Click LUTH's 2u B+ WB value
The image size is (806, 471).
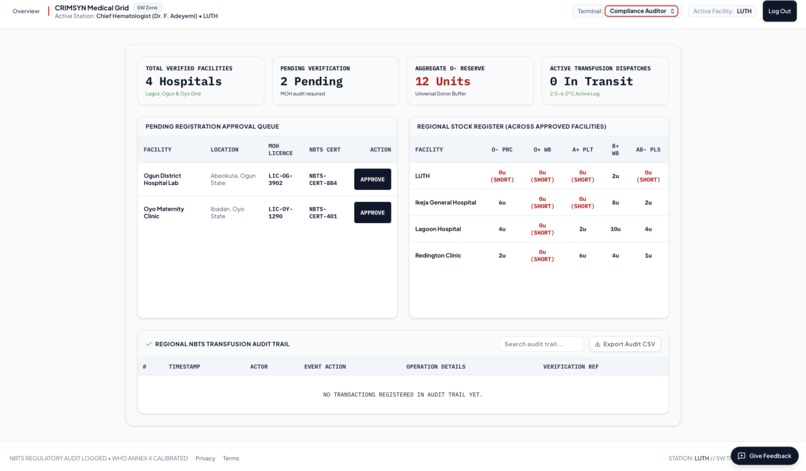(x=615, y=176)
